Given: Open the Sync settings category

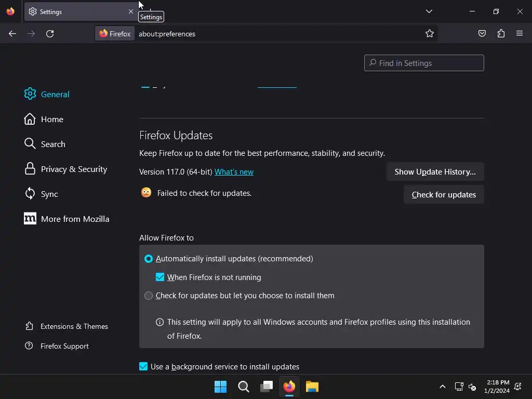Looking at the screenshot, I should tap(41, 194).
